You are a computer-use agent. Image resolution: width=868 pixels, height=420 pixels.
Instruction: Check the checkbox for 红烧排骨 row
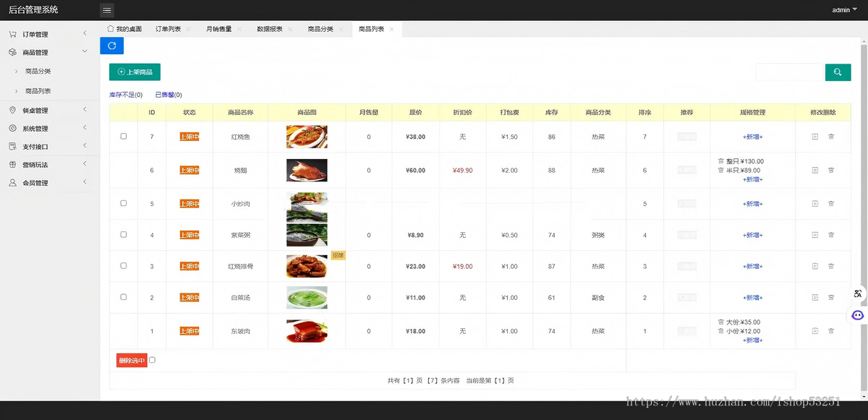click(123, 265)
